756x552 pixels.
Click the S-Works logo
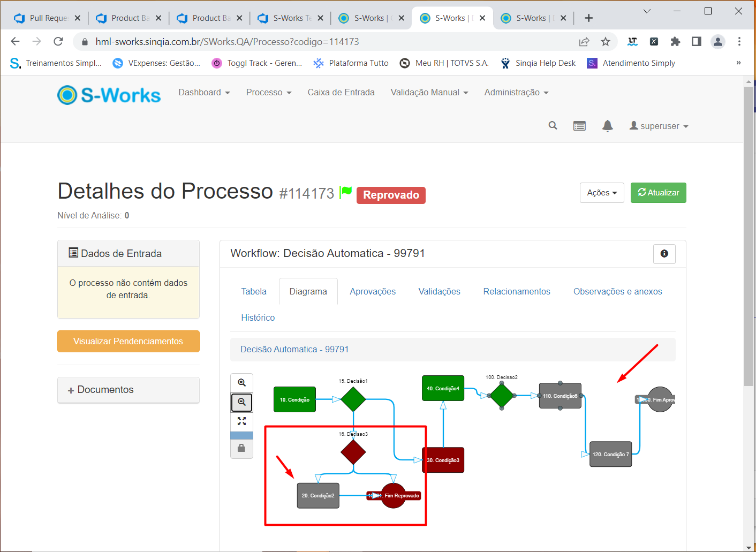[109, 95]
